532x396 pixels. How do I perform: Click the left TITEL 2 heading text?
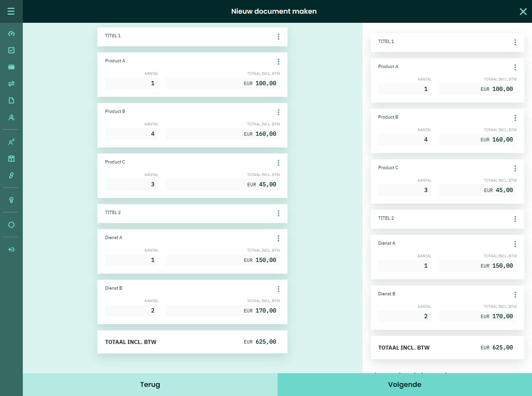(x=113, y=212)
